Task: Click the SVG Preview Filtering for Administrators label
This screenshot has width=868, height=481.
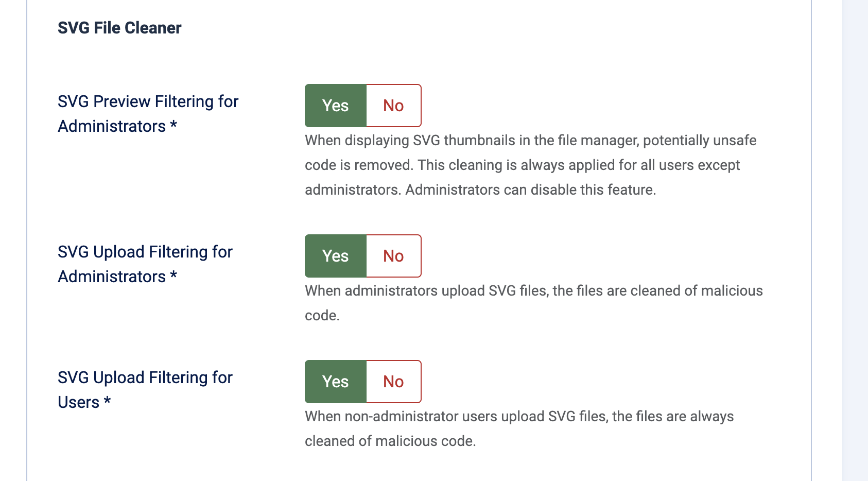Action: click(148, 113)
